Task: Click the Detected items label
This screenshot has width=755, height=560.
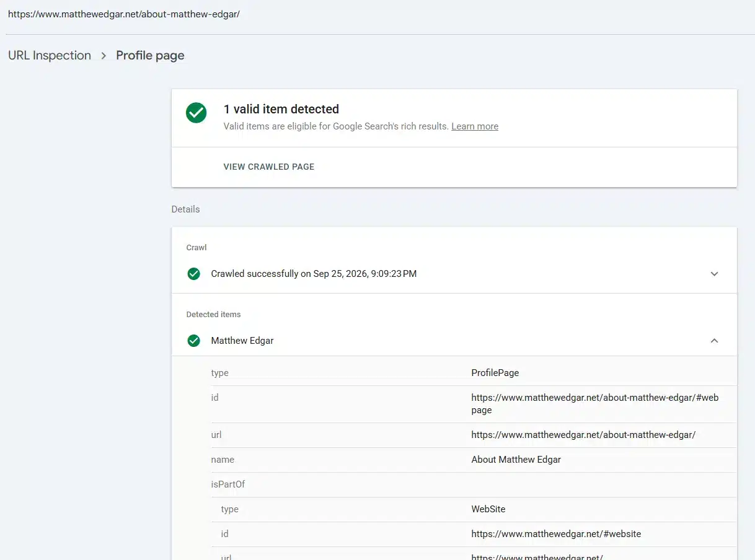Action: pyautogui.click(x=214, y=315)
